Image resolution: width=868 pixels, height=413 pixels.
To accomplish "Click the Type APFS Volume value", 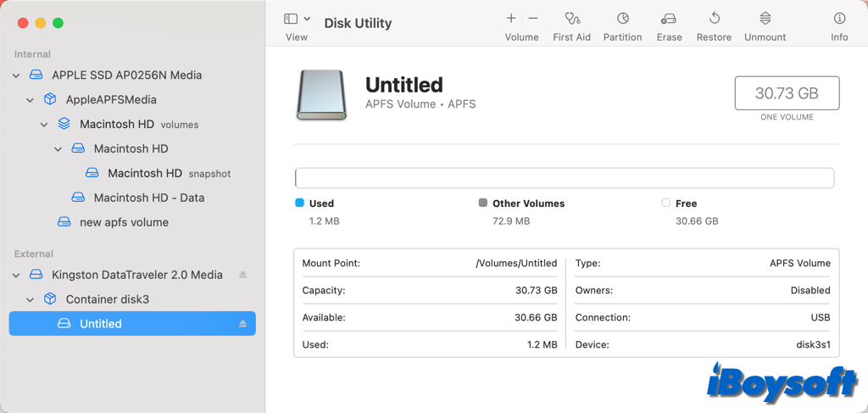I will [x=800, y=263].
